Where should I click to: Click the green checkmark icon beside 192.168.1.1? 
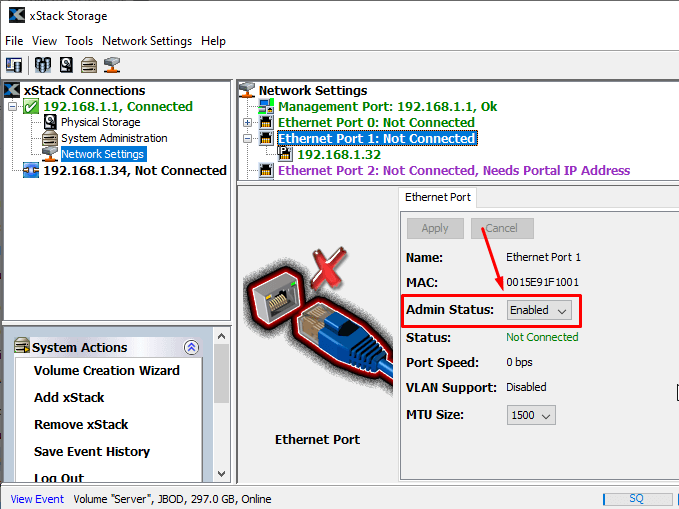[31, 107]
